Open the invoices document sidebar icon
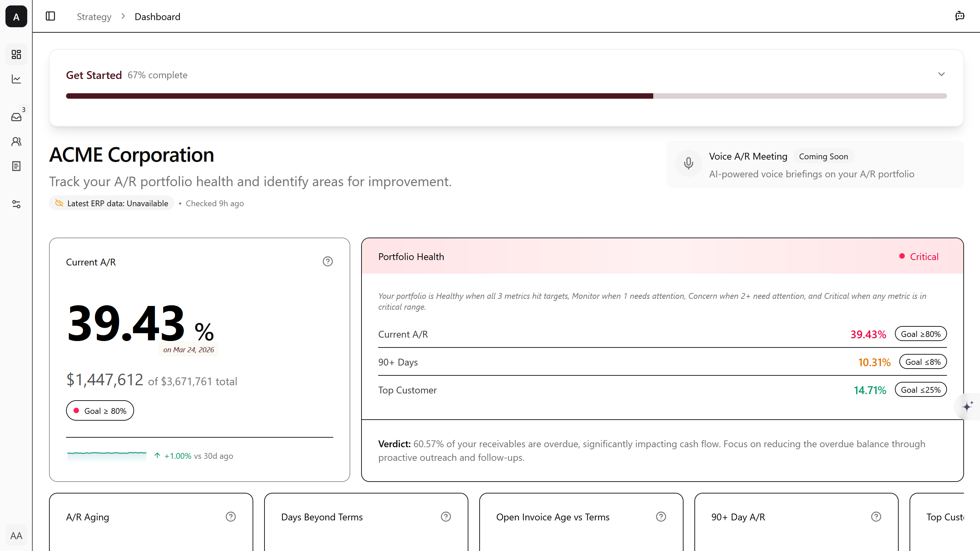The height and width of the screenshot is (551, 980). pyautogui.click(x=16, y=166)
